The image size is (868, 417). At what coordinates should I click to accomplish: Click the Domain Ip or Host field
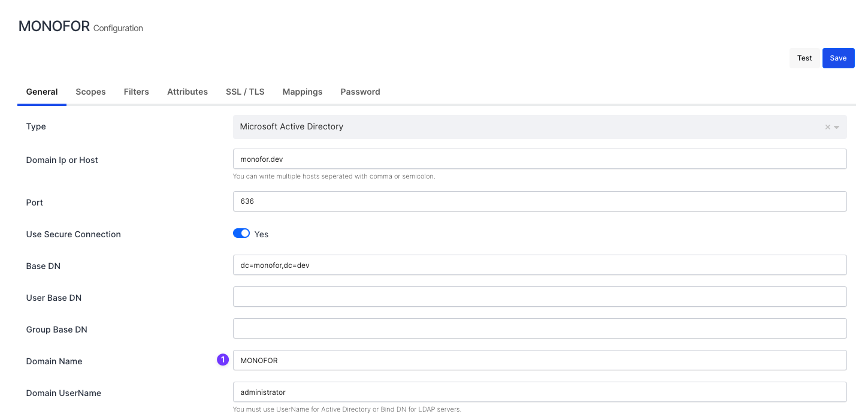coord(539,159)
